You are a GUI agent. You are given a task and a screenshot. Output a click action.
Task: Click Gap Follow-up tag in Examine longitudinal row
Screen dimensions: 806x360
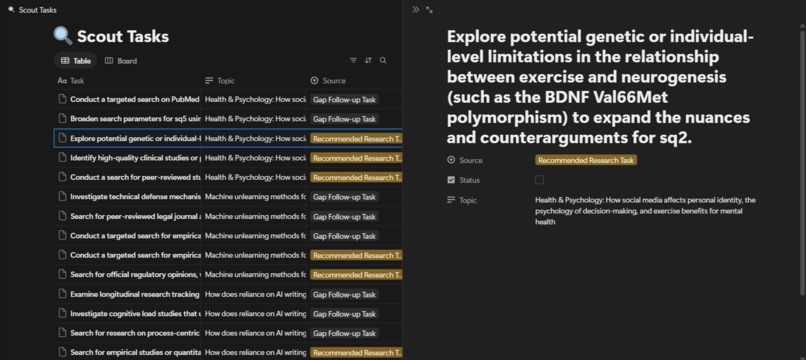pyautogui.click(x=344, y=295)
